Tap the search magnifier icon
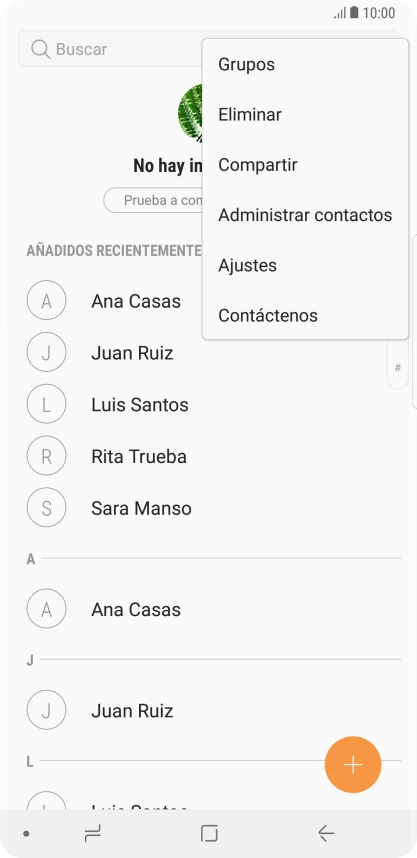 (x=40, y=49)
